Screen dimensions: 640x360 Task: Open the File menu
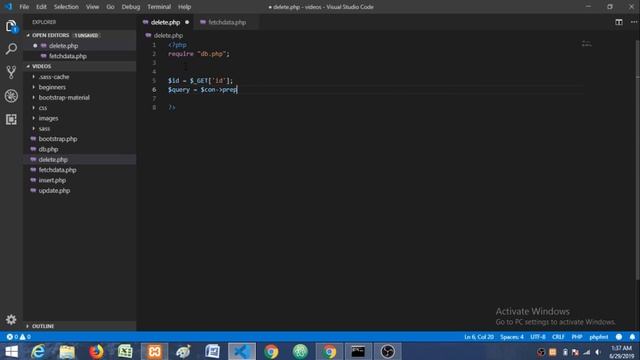click(24, 7)
